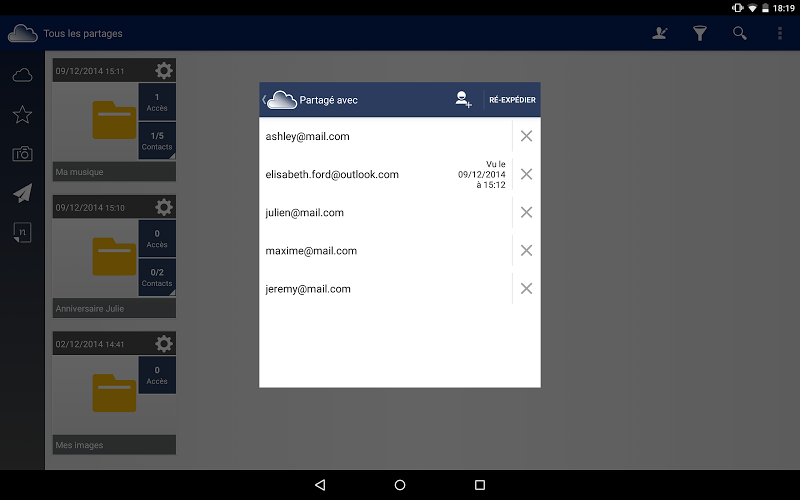The height and width of the screenshot is (500, 800).
Task: Tap the RÉ-EXPÉDIER button
Action: click(512, 100)
